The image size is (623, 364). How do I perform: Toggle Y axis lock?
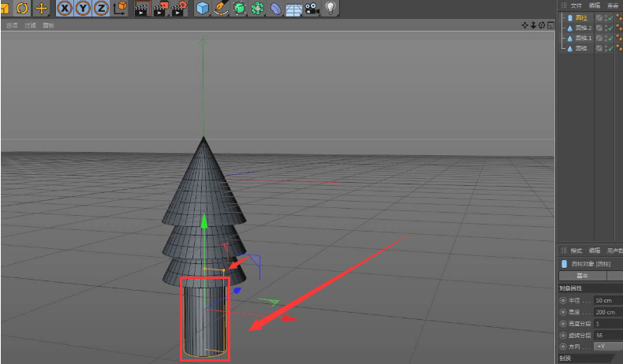[x=83, y=8]
